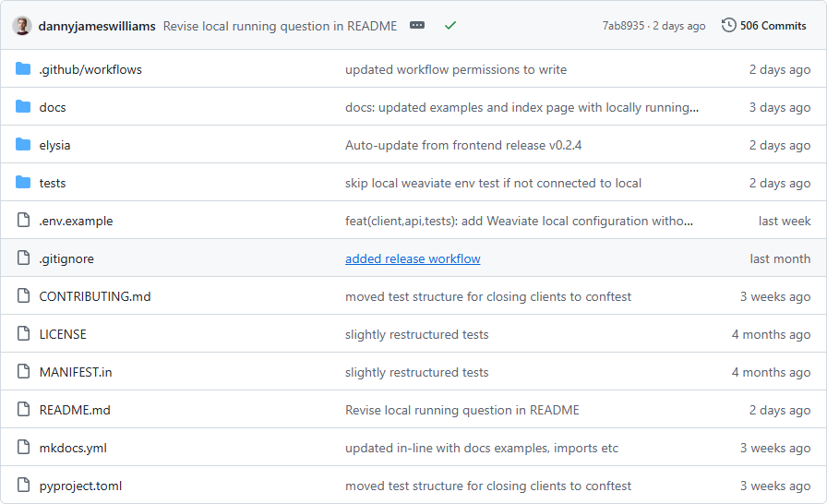The height and width of the screenshot is (504, 827).
Task: Click the .env.example file icon
Action: (x=23, y=221)
